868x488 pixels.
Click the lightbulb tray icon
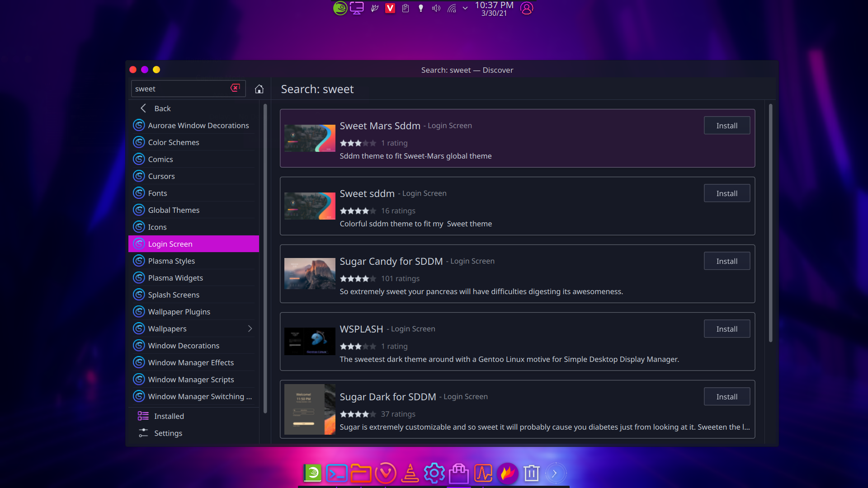coord(421,8)
